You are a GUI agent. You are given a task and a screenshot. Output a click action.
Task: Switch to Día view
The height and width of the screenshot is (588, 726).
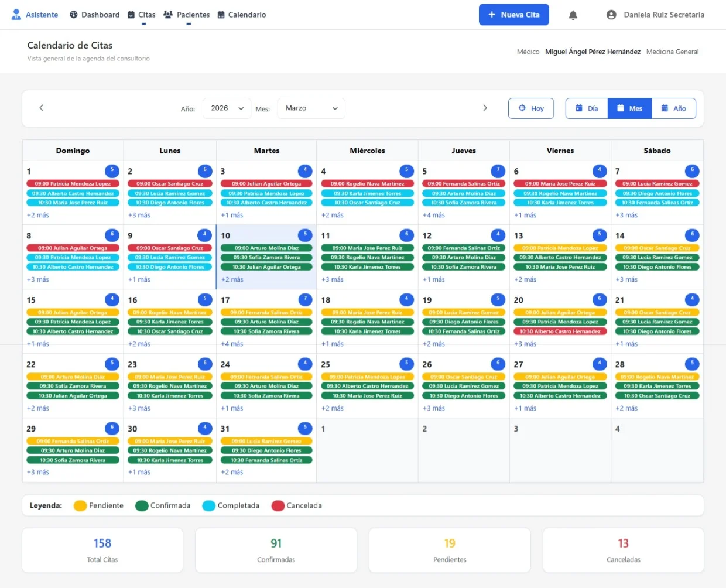pos(587,108)
